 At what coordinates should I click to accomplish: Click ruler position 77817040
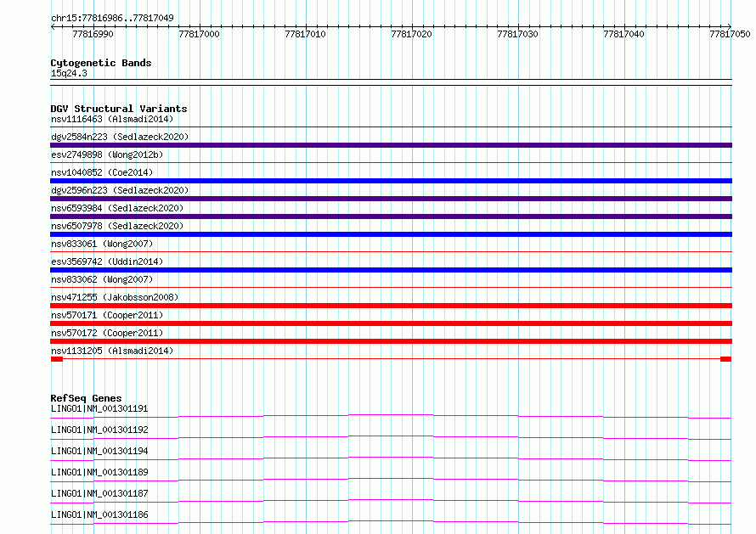pyautogui.click(x=623, y=34)
